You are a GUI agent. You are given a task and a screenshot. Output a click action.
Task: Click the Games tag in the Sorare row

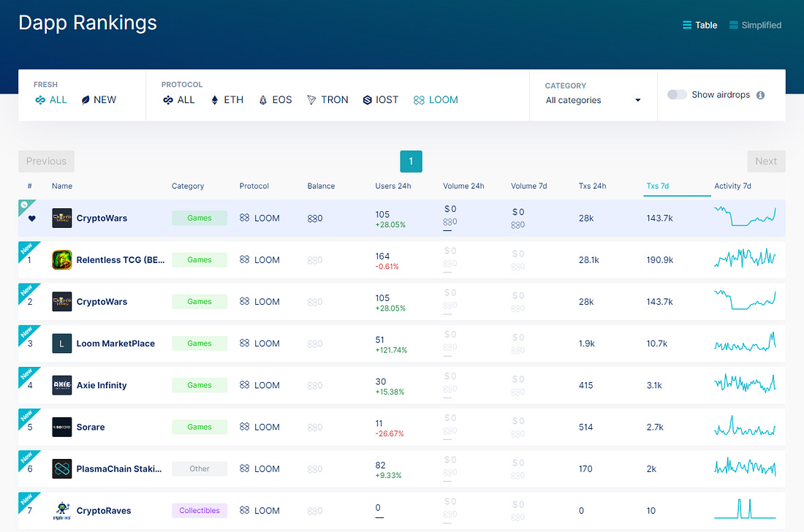click(x=200, y=427)
